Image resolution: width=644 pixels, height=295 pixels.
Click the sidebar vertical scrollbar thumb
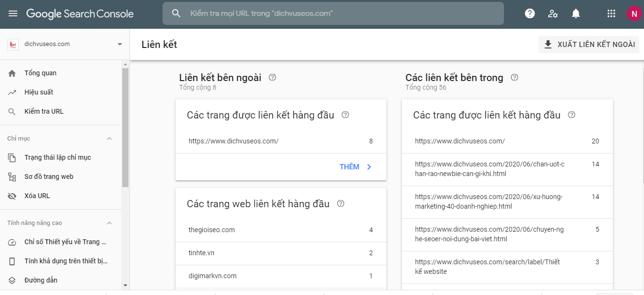click(126, 127)
